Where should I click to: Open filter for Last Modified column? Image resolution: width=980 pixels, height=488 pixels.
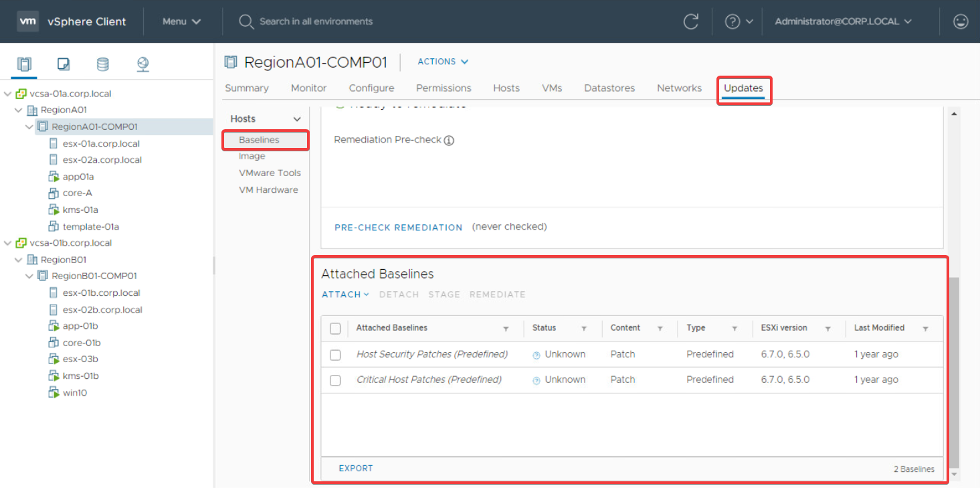(925, 329)
